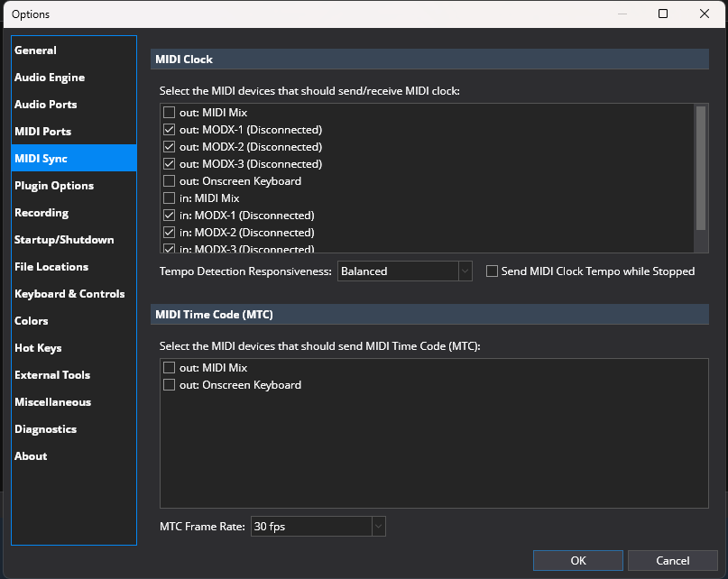Cancel the Options dialog

(672, 561)
